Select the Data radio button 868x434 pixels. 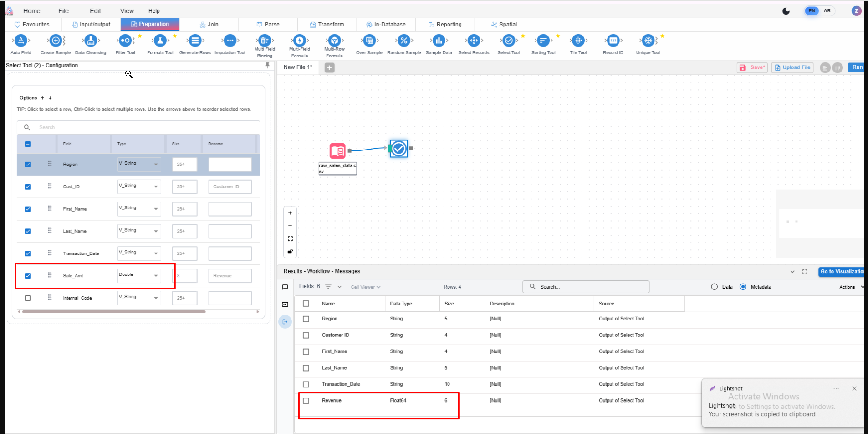(x=714, y=287)
